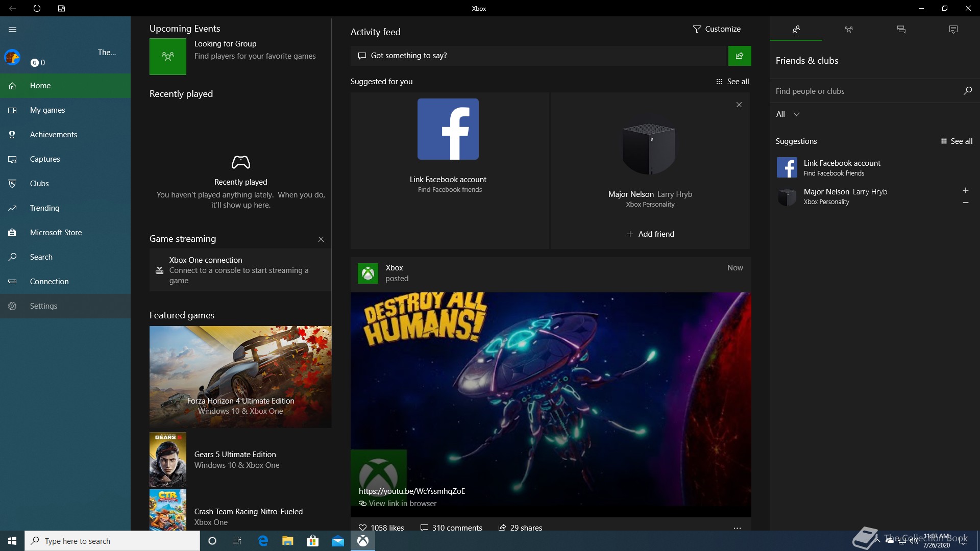
Task: Open Settings in sidebar
Action: (65, 306)
